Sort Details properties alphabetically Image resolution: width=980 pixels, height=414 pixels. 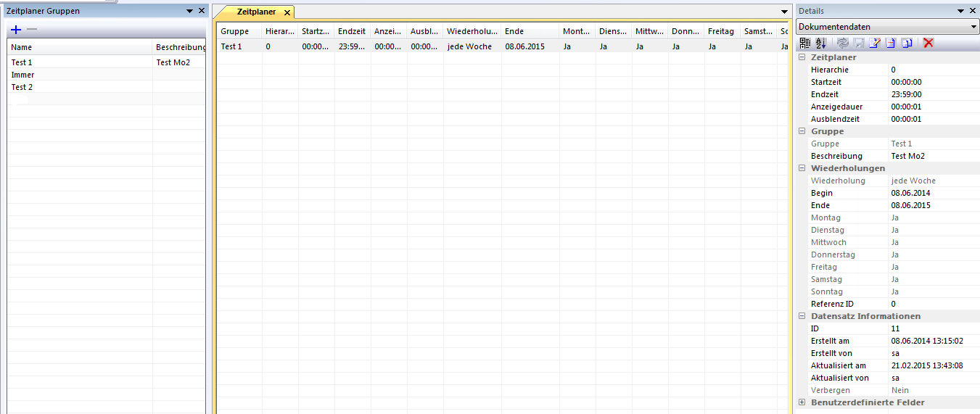pyautogui.click(x=821, y=44)
